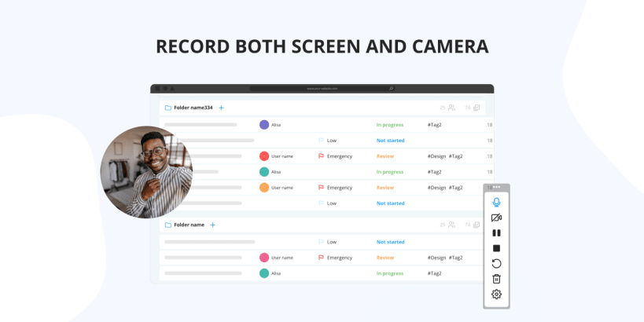Screen dimensions: 644x322
Task: Restart the recording with circular arrow
Action: click(496, 263)
